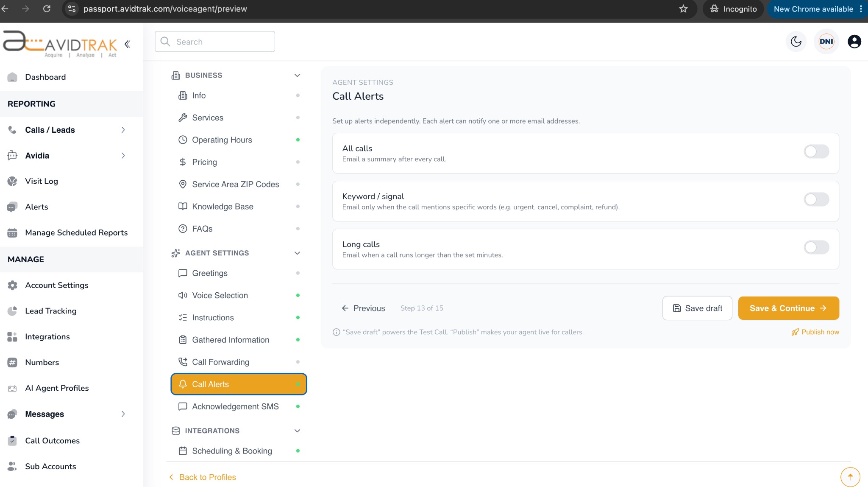The image size is (868, 487).
Task: Toggle dark mode moon icon
Action: click(x=796, y=42)
